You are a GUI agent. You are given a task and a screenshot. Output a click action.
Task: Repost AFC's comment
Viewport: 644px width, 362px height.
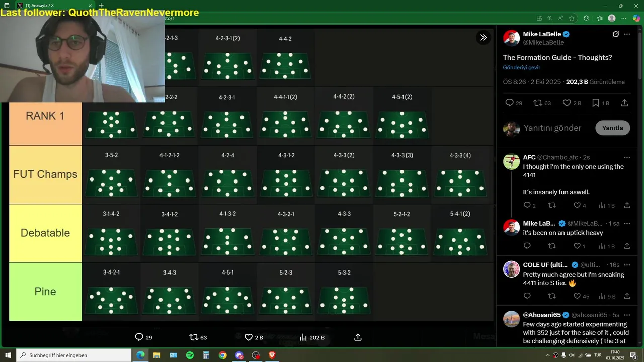pyautogui.click(x=552, y=205)
